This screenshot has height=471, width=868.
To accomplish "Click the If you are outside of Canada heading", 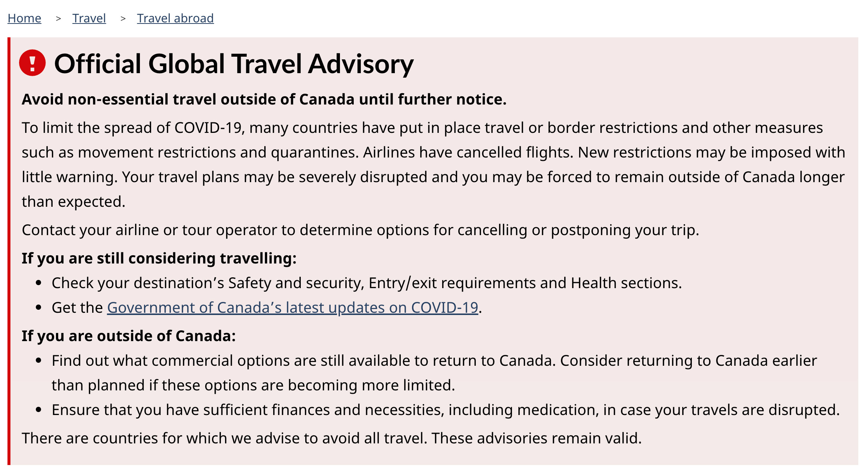I will (x=129, y=336).
